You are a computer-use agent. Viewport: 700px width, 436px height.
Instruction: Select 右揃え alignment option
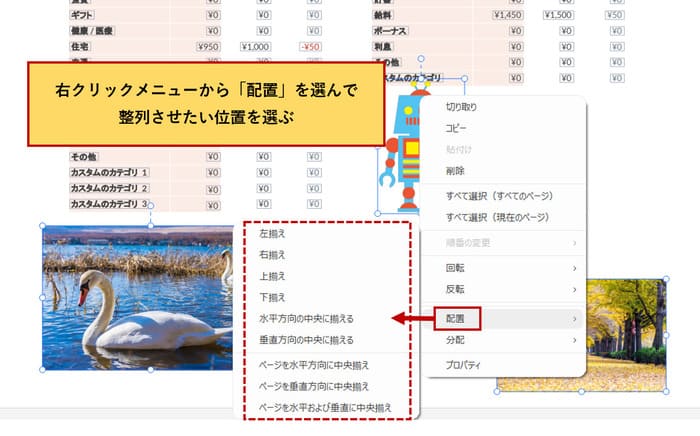point(273,254)
